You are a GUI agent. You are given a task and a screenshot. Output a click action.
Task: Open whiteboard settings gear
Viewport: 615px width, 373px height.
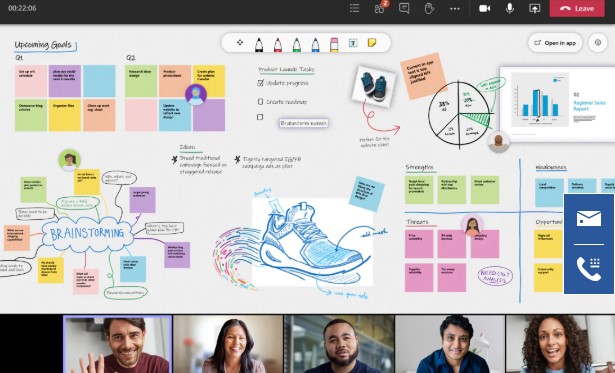tap(598, 43)
